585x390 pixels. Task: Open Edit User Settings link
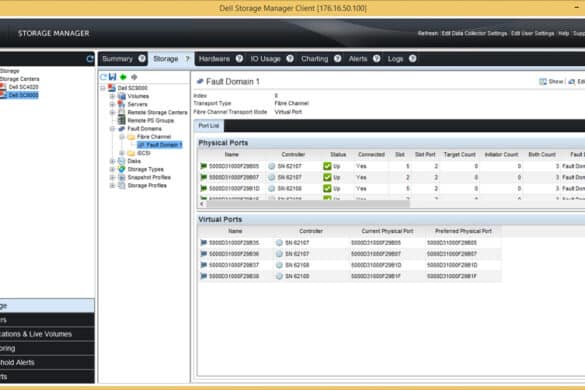[x=532, y=33]
